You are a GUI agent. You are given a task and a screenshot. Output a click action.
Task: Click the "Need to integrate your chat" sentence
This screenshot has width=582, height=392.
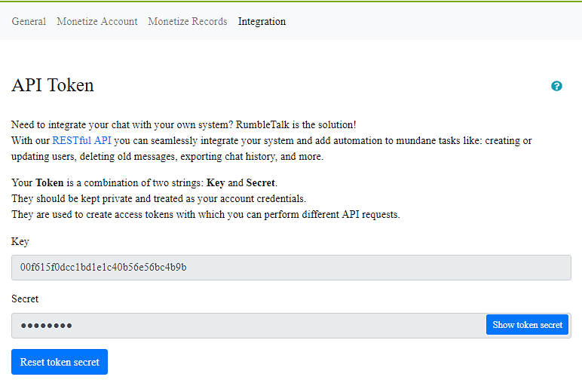[x=183, y=124]
